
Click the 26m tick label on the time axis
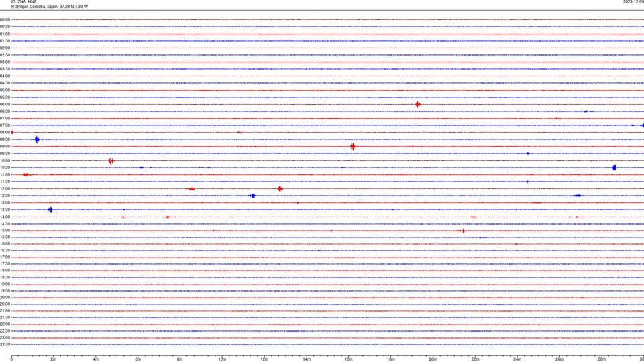coord(559,359)
